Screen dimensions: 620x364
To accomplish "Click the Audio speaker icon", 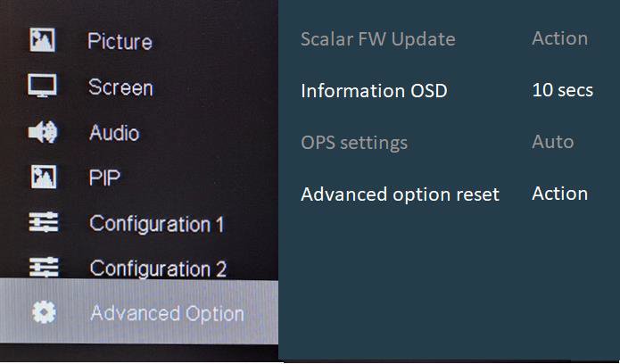I will (42, 132).
